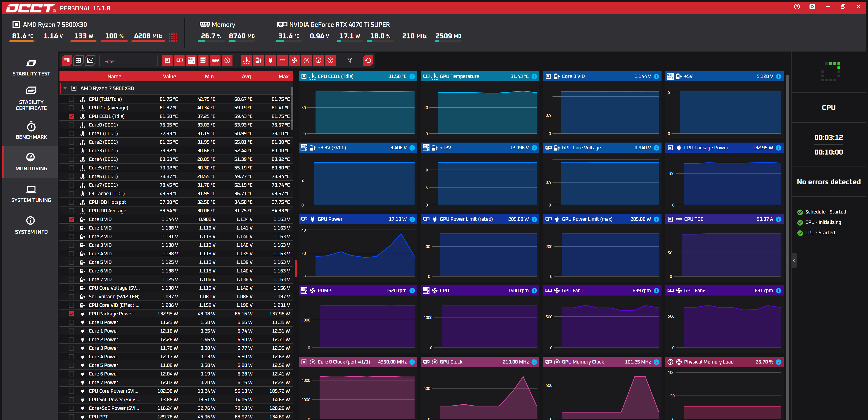The image size is (868, 420).
Task: Uncheck the Core 0 VID checkbox
Action: click(x=71, y=219)
